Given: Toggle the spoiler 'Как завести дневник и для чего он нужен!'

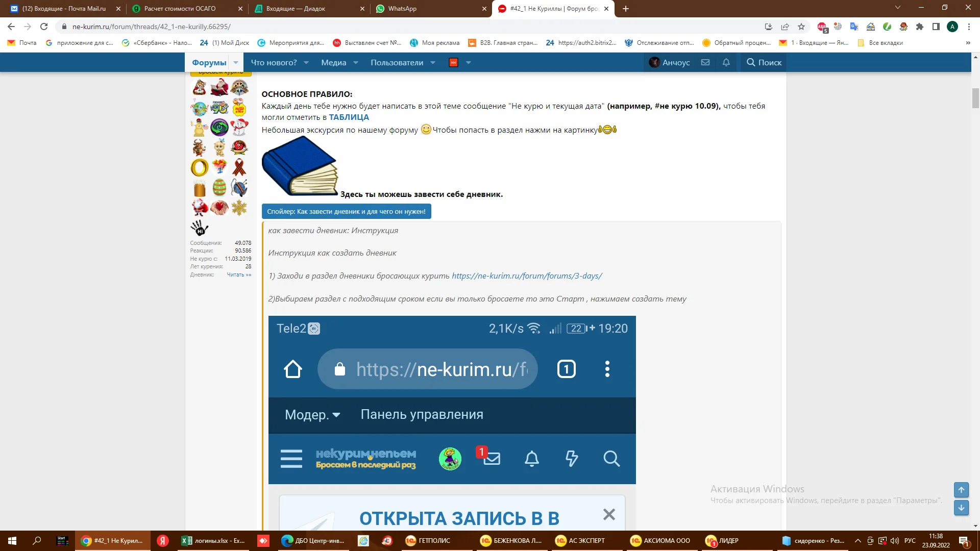Looking at the screenshot, I should coord(346,211).
